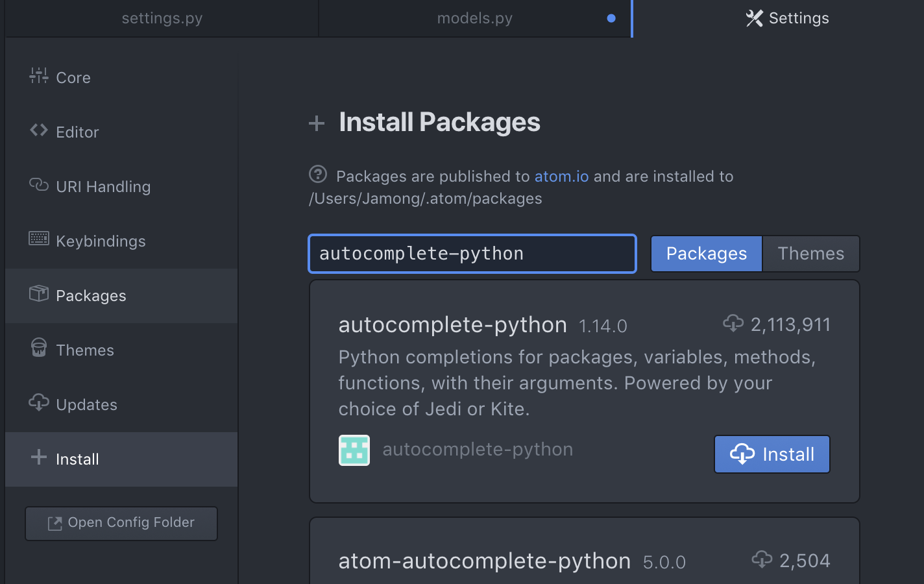Image resolution: width=924 pixels, height=584 pixels.
Task: Toggle search to Packages mode
Action: 706,254
